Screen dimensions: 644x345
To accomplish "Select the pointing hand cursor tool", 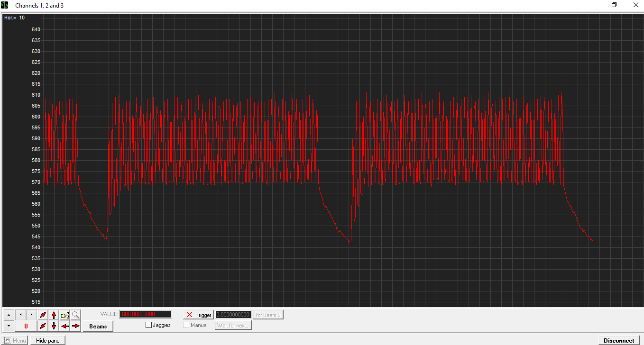I will click(65, 315).
